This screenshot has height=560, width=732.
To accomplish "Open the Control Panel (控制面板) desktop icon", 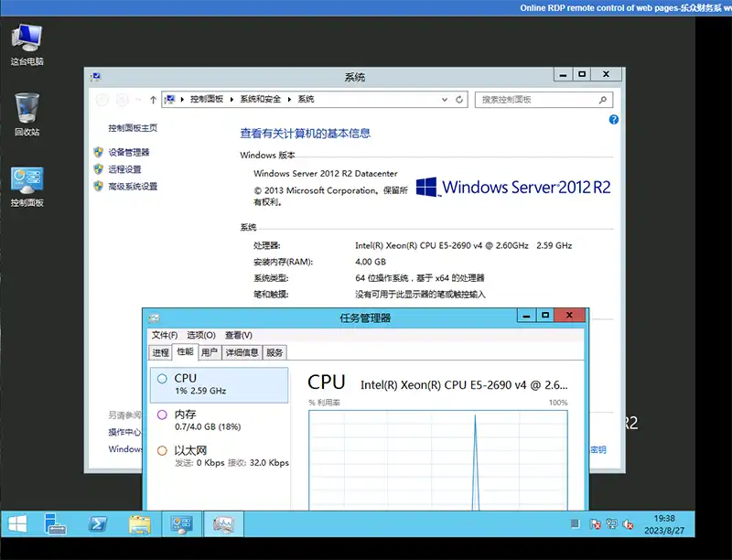I will pyautogui.click(x=27, y=187).
